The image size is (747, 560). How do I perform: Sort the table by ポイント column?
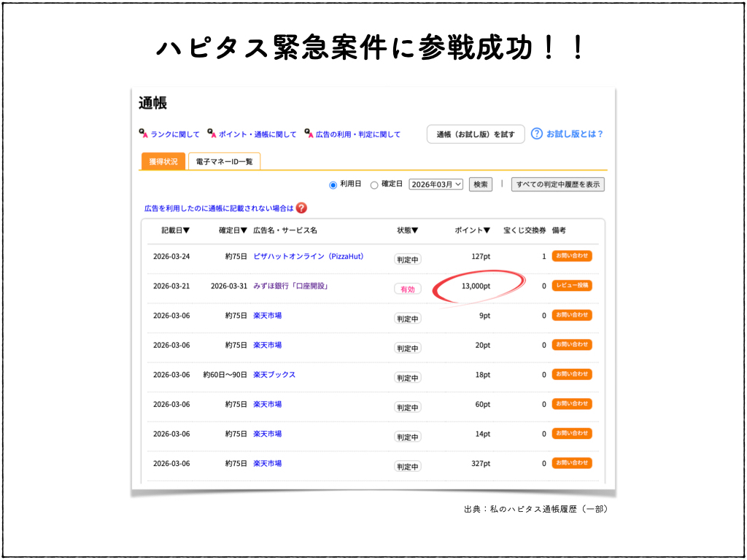point(472,230)
